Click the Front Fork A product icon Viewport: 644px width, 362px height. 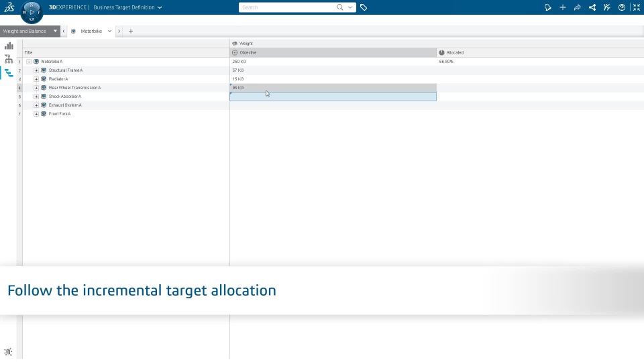point(44,114)
